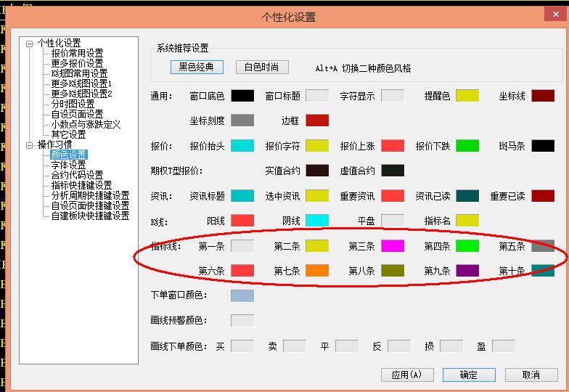Change the 窗口底色 black color swatch
This screenshot has width=569, height=392.
pos(242,96)
